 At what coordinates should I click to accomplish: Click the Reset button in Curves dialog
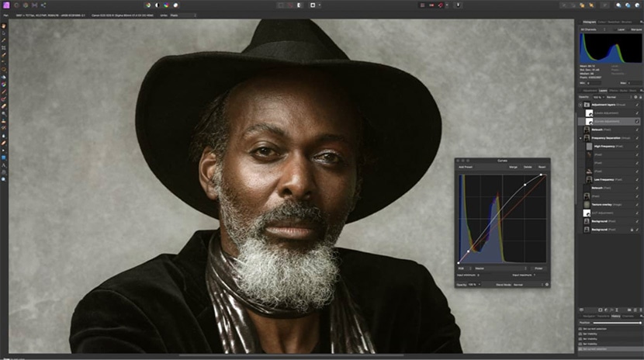click(542, 167)
